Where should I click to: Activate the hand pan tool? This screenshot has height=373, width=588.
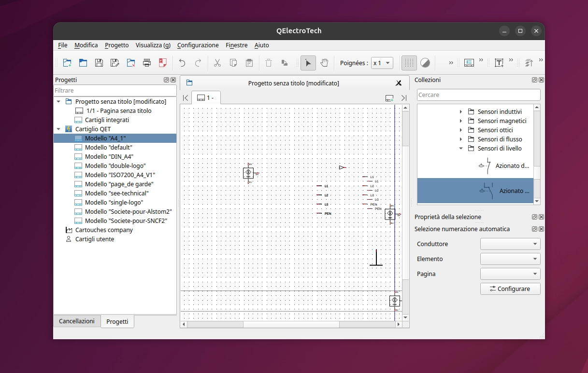tap(324, 63)
